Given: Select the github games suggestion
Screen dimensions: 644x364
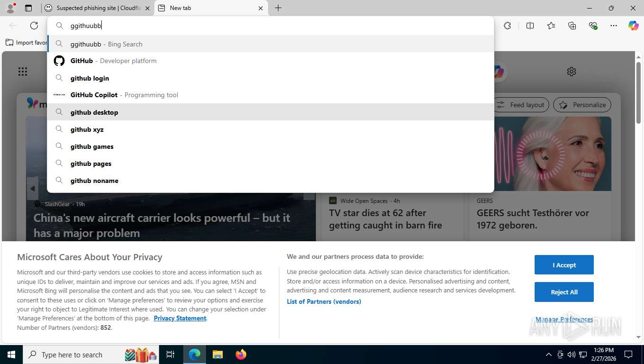Looking at the screenshot, I should coord(271,146).
